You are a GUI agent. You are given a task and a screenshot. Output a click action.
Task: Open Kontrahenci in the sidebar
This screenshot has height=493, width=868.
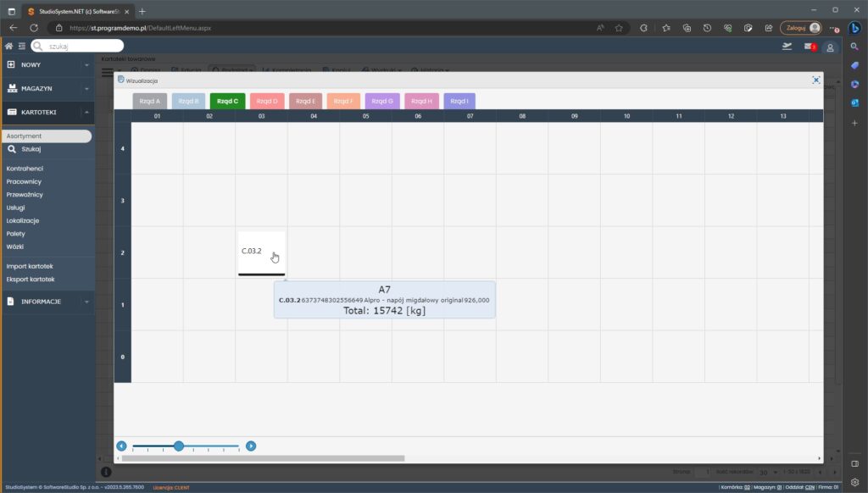pos(25,169)
